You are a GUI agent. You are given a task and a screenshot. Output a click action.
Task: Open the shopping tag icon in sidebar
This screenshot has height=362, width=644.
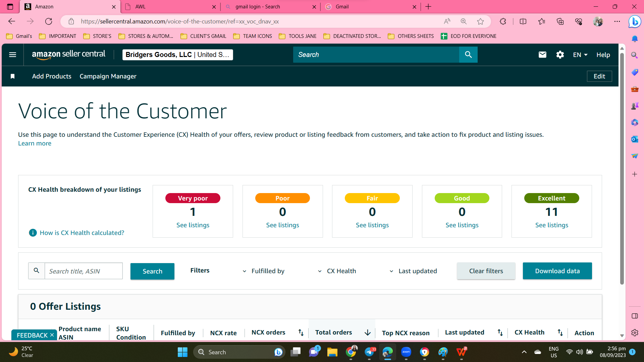pyautogui.click(x=635, y=72)
